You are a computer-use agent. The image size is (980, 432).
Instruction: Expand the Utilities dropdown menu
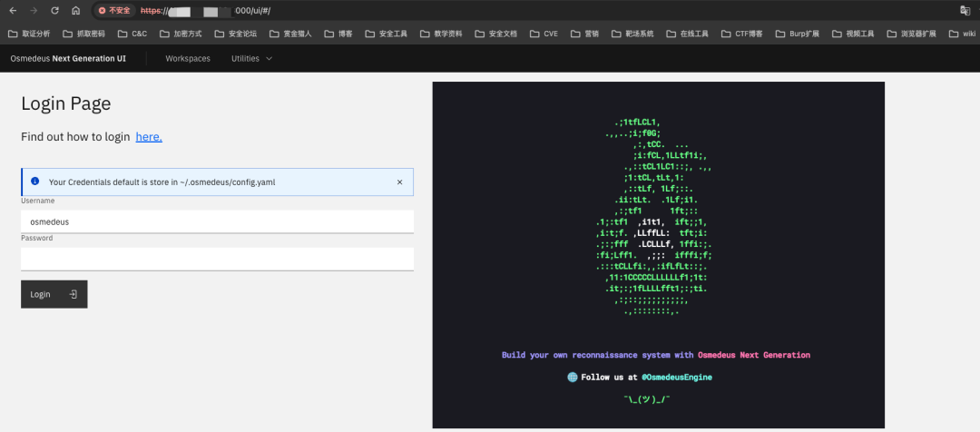coord(252,58)
